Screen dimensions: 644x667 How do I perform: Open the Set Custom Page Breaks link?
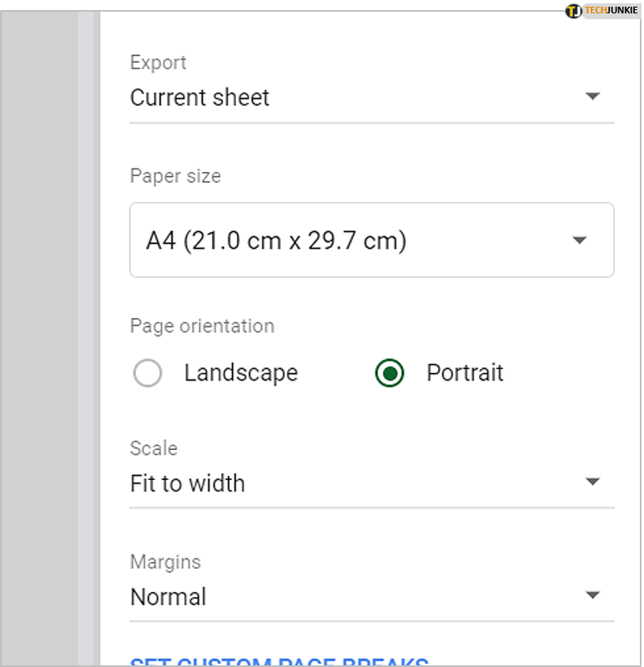[x=279, y=661]
